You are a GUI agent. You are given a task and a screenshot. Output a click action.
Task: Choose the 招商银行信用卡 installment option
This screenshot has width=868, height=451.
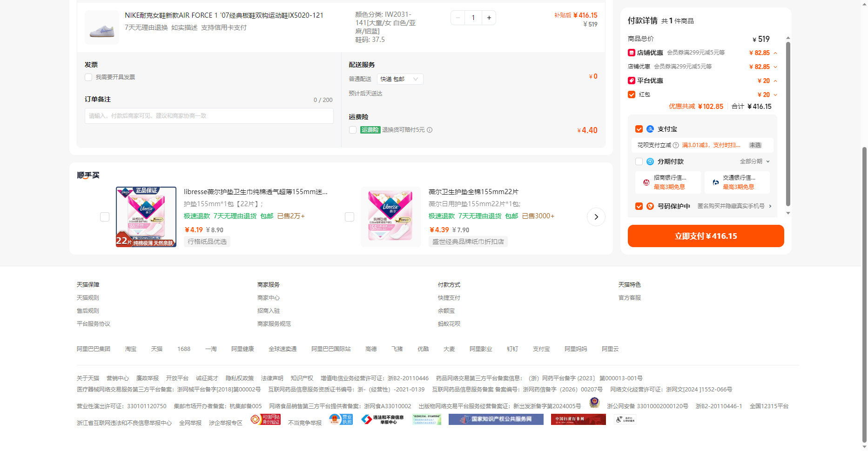pyautogui.click(x=668, y=182)
